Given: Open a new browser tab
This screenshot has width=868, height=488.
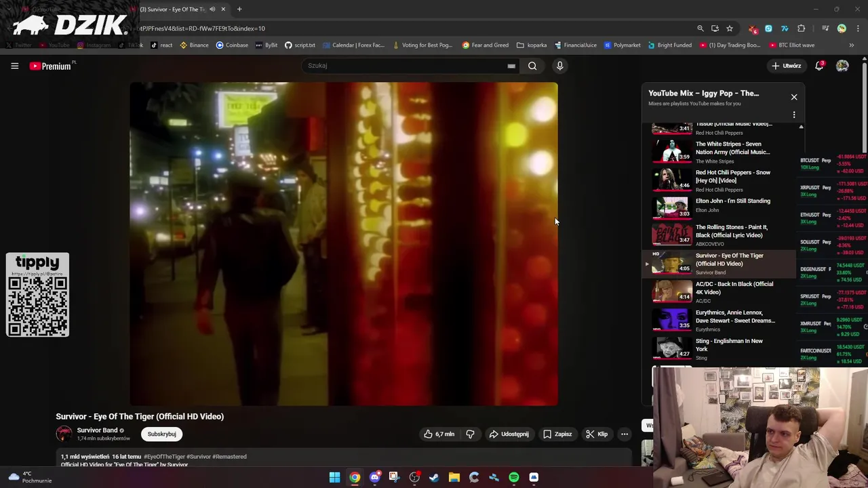Looking at the screenshot, I should pos(239,9).
